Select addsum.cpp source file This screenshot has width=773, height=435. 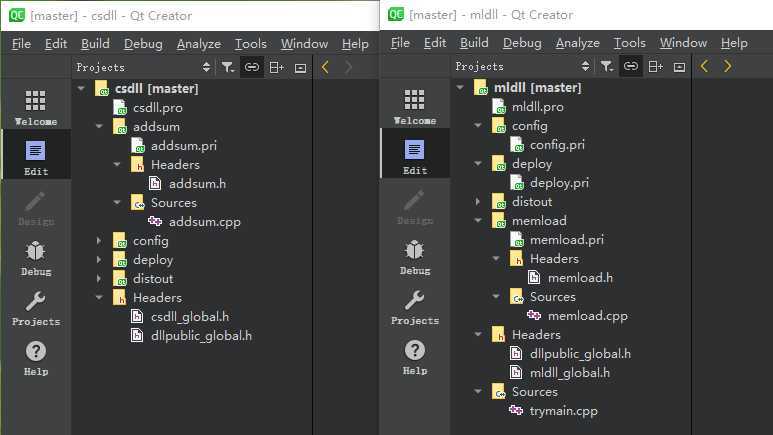[x=205, y=222]
